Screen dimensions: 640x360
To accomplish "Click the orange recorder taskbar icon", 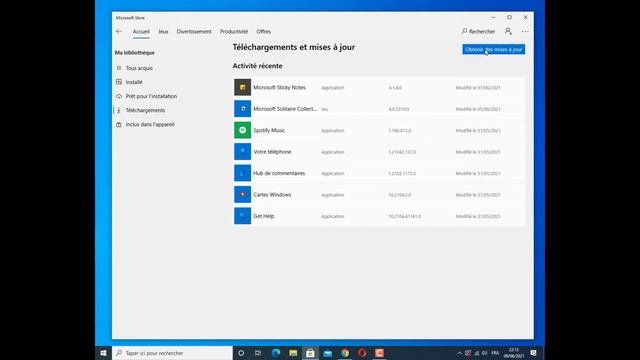I will pyautogui.click(x=379, y=353).
